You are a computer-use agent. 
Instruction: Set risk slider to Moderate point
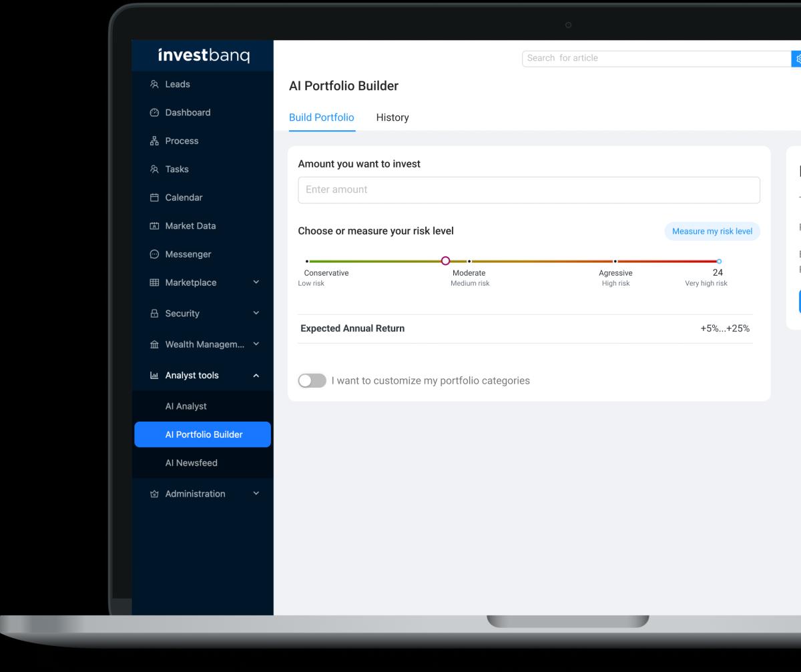coord(469,262)
